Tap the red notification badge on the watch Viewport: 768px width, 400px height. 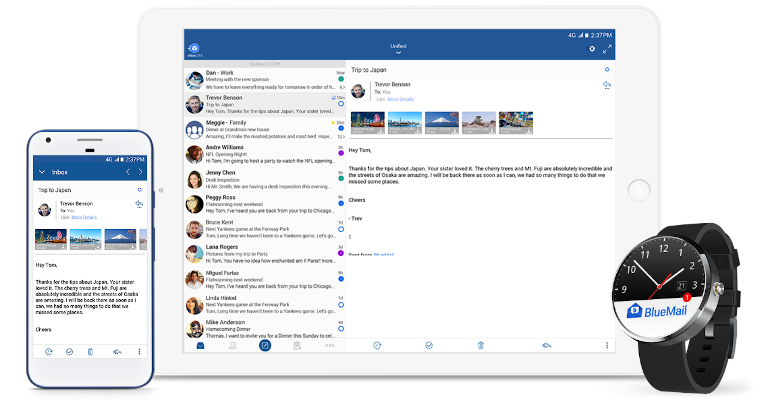coord(687,297)
